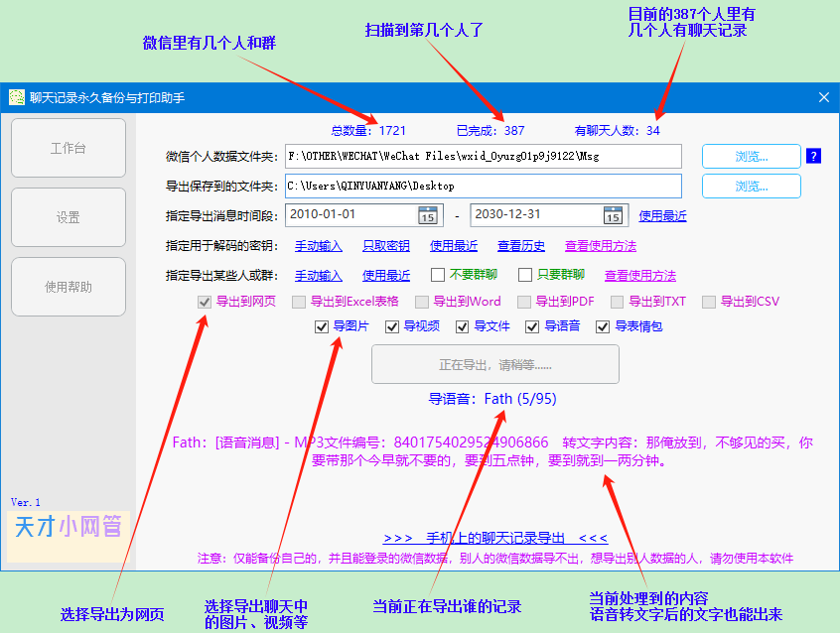
Task: Click the WeChat data folder path field
Action: [x=483, y=156]
